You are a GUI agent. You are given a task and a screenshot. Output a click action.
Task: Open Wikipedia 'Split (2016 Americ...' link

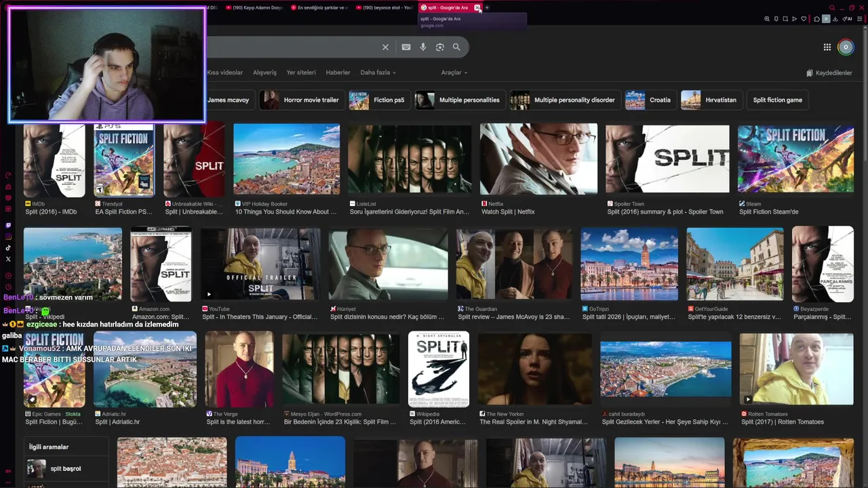(439, 422)
